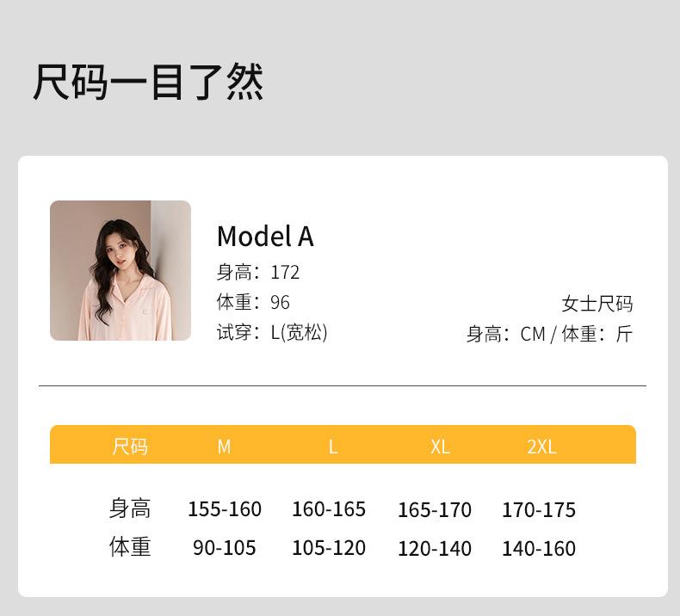Click weight range 105-120

click(329, 548)
